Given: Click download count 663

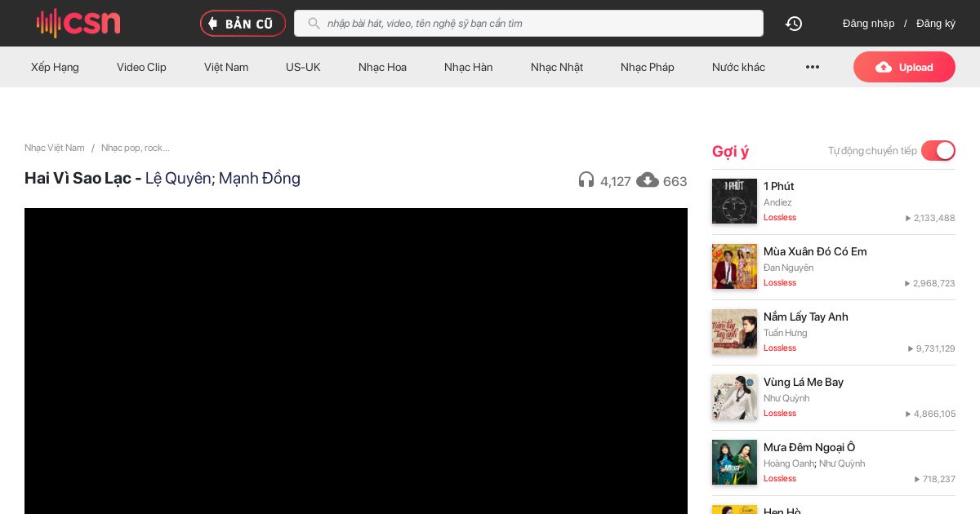Looking at the screenshot, I should click(x=675, y=181).
